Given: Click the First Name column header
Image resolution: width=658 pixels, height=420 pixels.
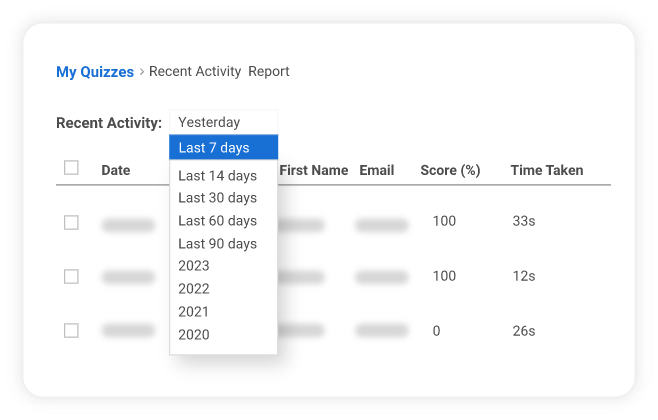Looking at the screenshot, I should 314,171.
